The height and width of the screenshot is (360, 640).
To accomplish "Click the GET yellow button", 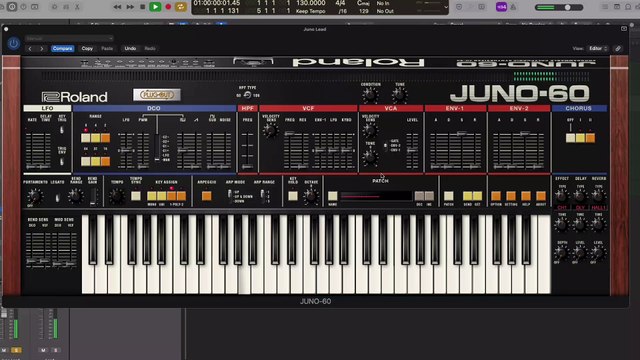I will click(477, 196).
